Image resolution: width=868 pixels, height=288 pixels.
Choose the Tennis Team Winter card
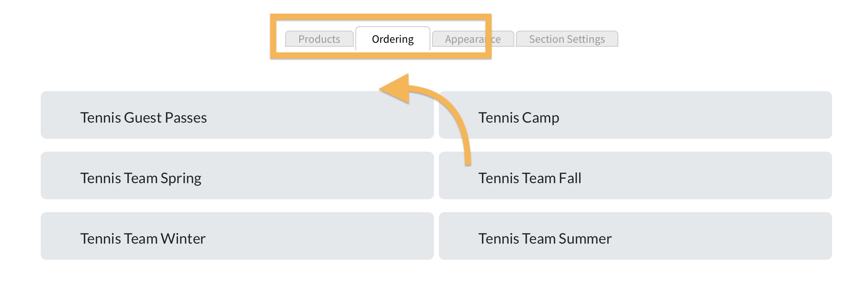tap(237, 236)
